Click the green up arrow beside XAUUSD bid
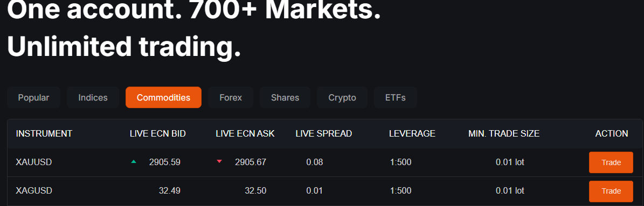Viewport: 644px width, 206px height. click(x=134, y=162)
